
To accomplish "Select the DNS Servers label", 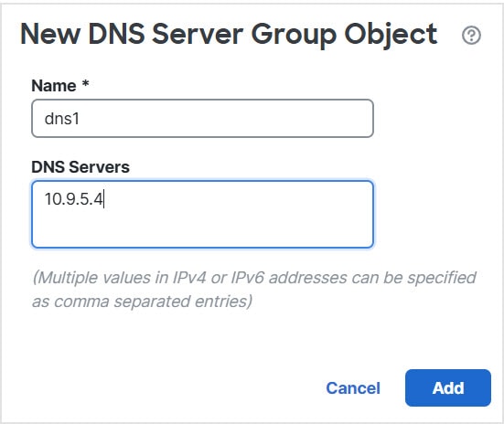I will (x=80, y=167).
